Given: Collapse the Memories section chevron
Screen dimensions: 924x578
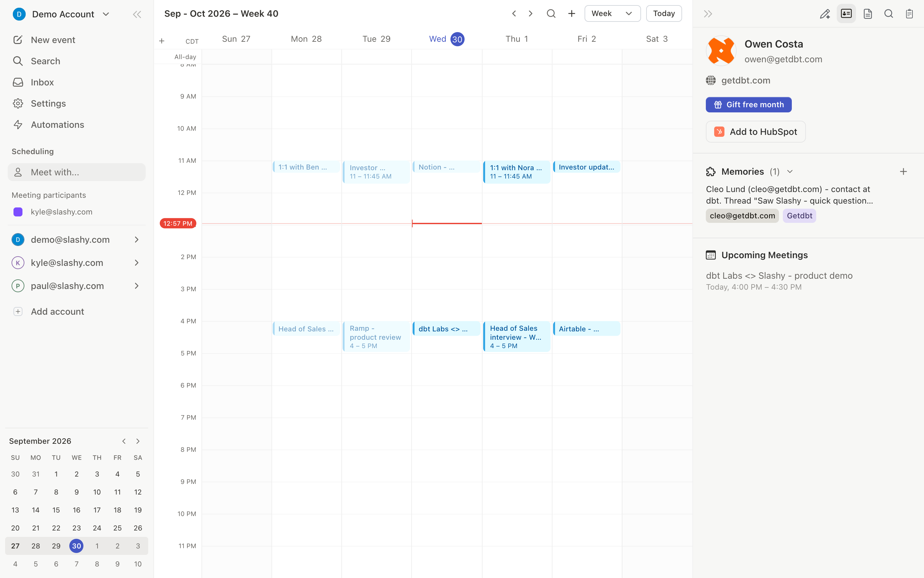Looking at the screenshot, I should tap(790, 172).
